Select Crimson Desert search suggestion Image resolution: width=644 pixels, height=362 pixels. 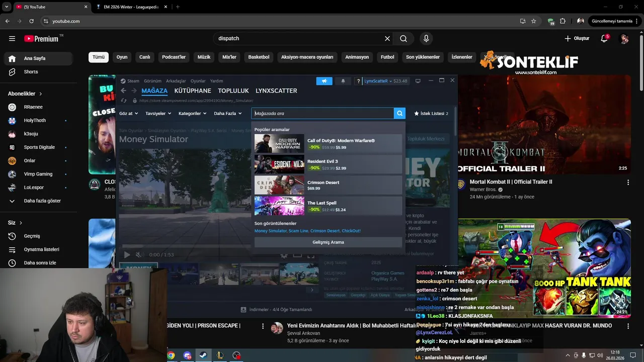coord(328,185)
